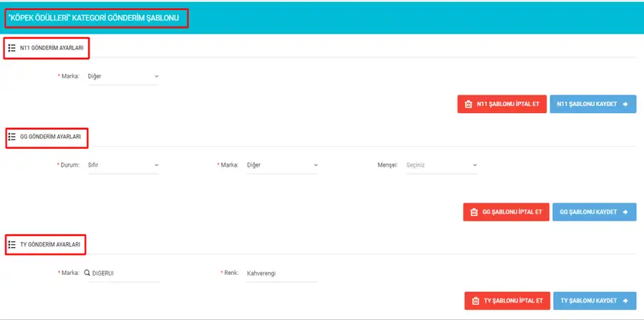Open the Menşei dropdown showing Seçiniz
644x320 pixels.
click(x=441, y=165)
